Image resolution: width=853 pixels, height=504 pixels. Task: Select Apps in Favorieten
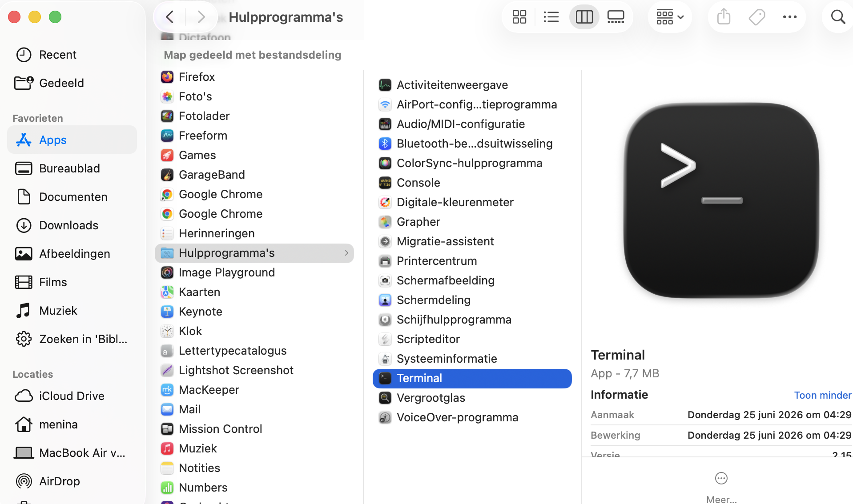(72, 140)
